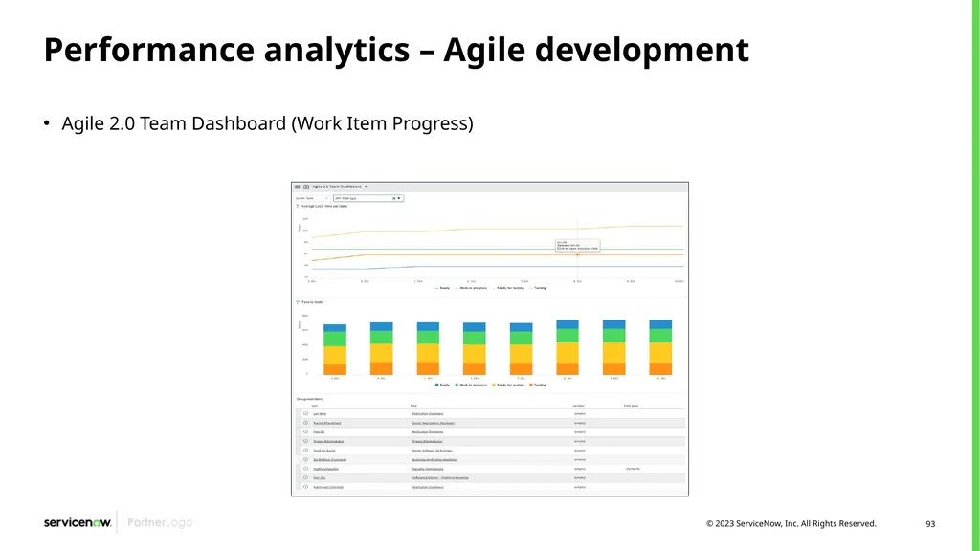This screenshot has width=980, height=551.
Task: Sort group members by Time zone column header
Action: (x=631, y=406)
